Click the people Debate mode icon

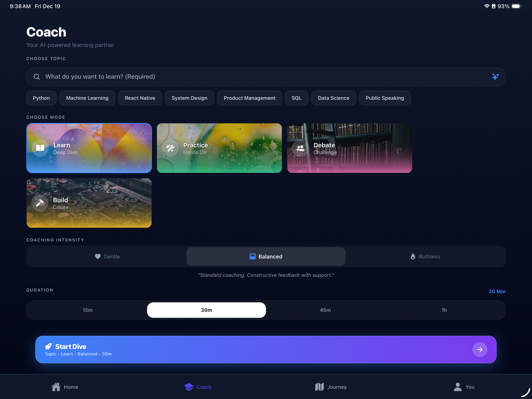tap(300, 148)
